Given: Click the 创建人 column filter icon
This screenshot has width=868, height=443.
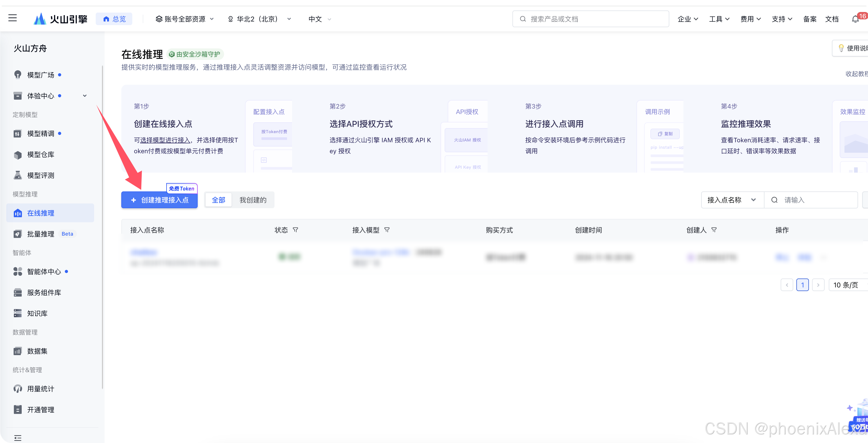Looking at the screenshot, I should pos(714,230).
